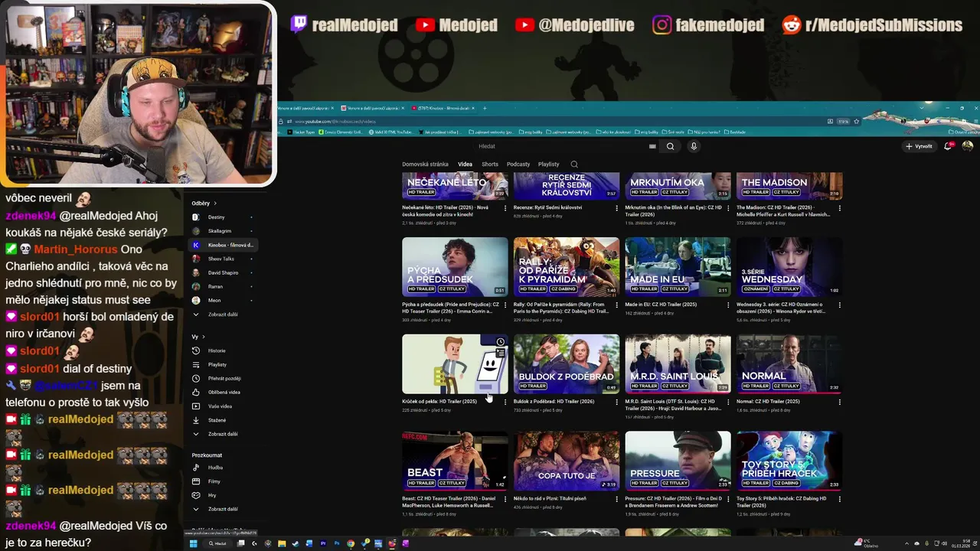The image size is (980, 551).
Task: Open Kinobox subscription in sidebar
Action: [222, 245]
